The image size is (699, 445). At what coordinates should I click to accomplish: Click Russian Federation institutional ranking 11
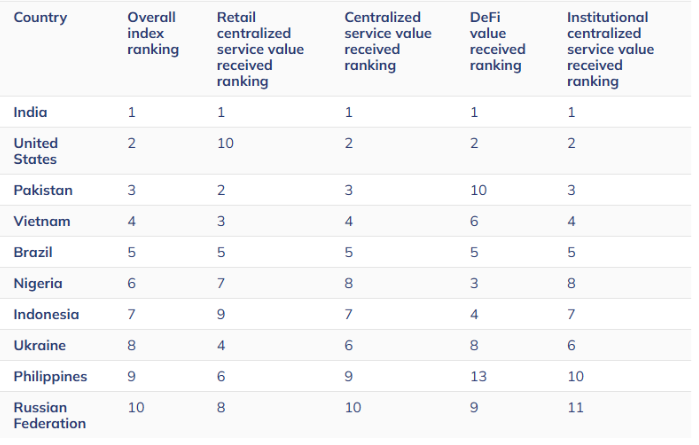click(x=574, y=407)
